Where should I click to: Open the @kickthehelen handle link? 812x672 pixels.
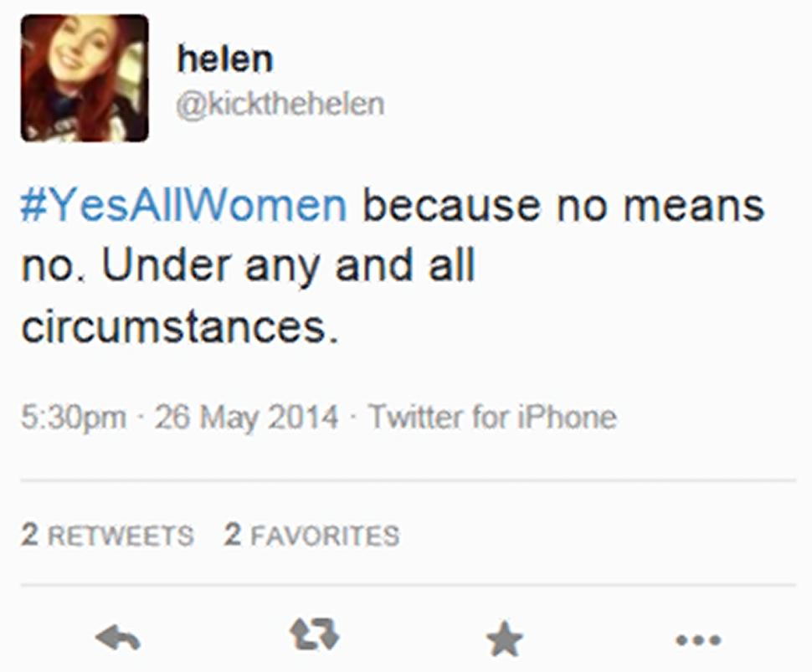[x=280, y=104]
